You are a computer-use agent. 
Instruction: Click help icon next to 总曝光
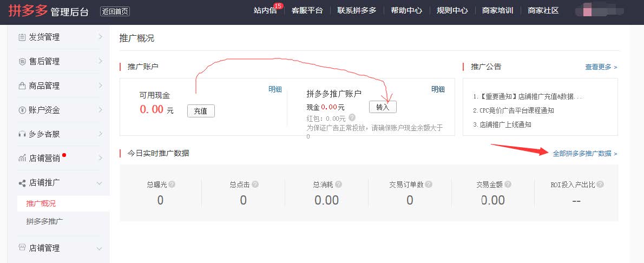click(172, 185)
